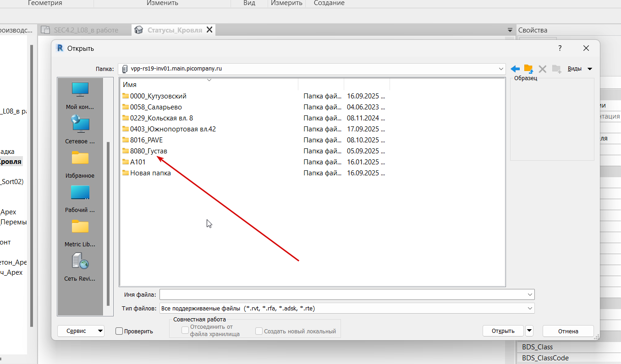Open the Избранное favorites folder
The image size is (621, 364).
point(80,164)
